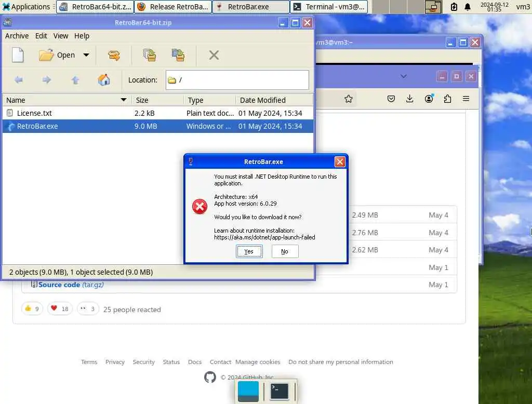The width and height of the screenshot is (532, 404).
Task: Open the Source code (tar.gz) link
Action: pos(71,285)
